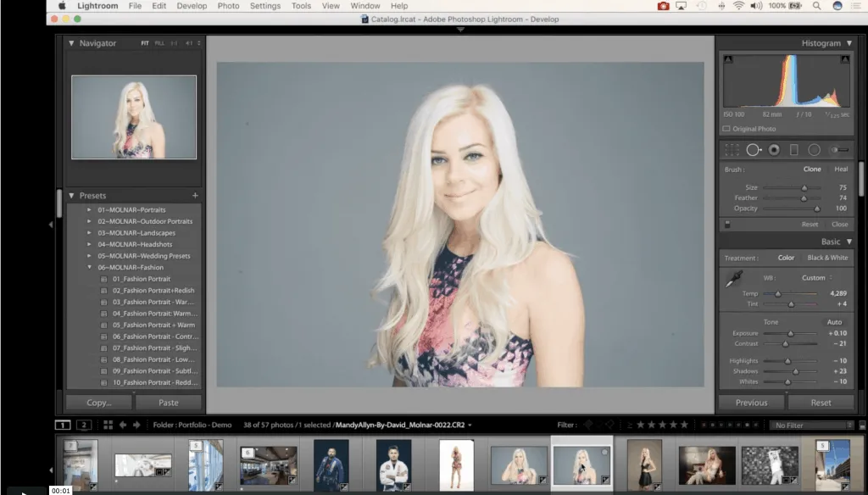Image resolution: width=868 pixels, height=495 pixels.
Task: Set Navigator zoom to FILL
Action: coord(159,42)
